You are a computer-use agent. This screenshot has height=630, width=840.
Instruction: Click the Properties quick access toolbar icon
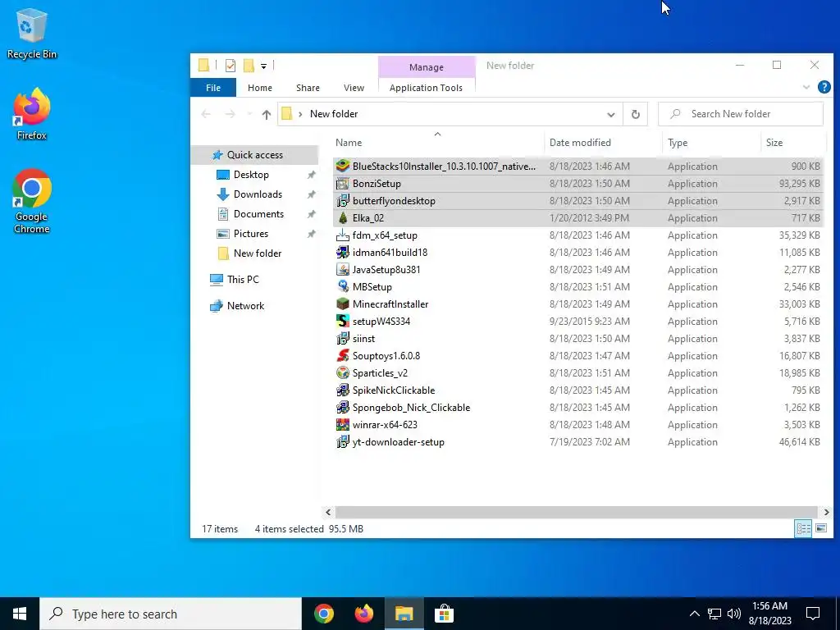click(x=231, y=66)
